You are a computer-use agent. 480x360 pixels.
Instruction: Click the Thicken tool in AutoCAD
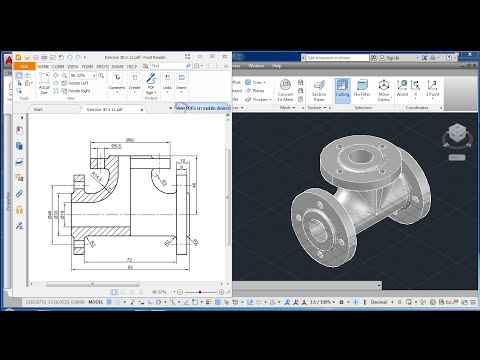pos(258,99)
